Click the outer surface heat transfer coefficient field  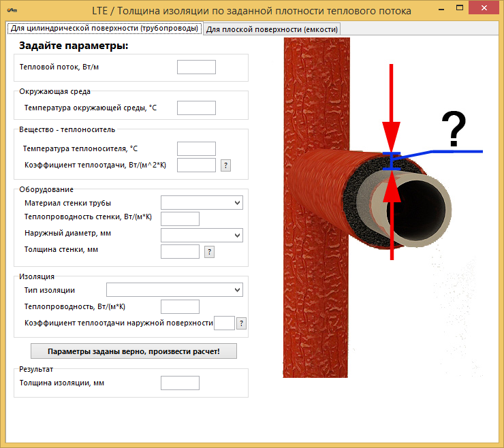coord(224,323)
